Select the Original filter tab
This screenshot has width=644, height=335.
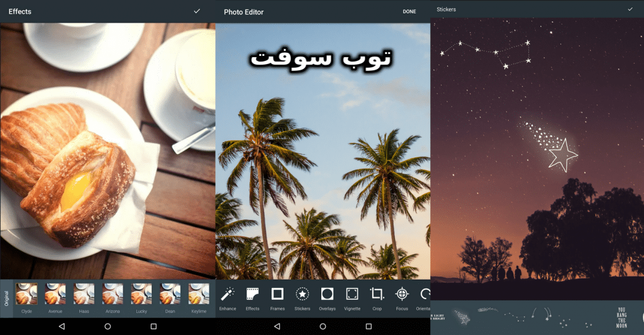pyautogui.click(x=6, y=299)
